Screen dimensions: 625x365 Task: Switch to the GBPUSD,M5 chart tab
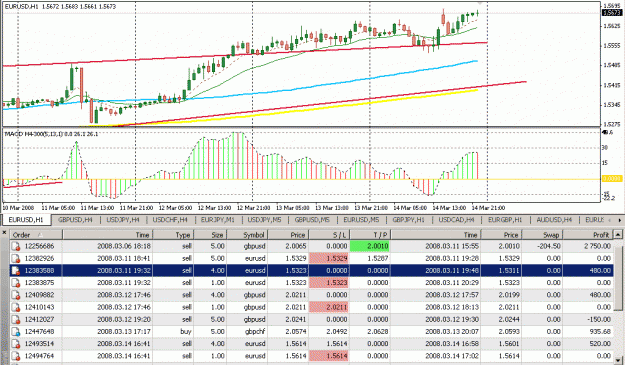pyautogui.click(x=312, y=220)
